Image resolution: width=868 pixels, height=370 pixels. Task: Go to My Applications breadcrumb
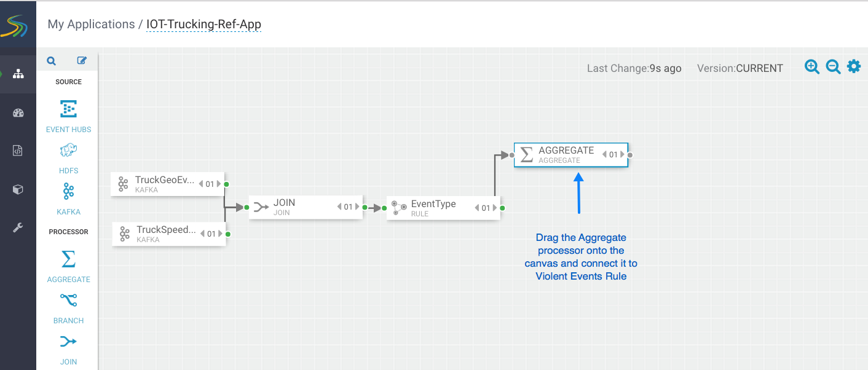91,25
